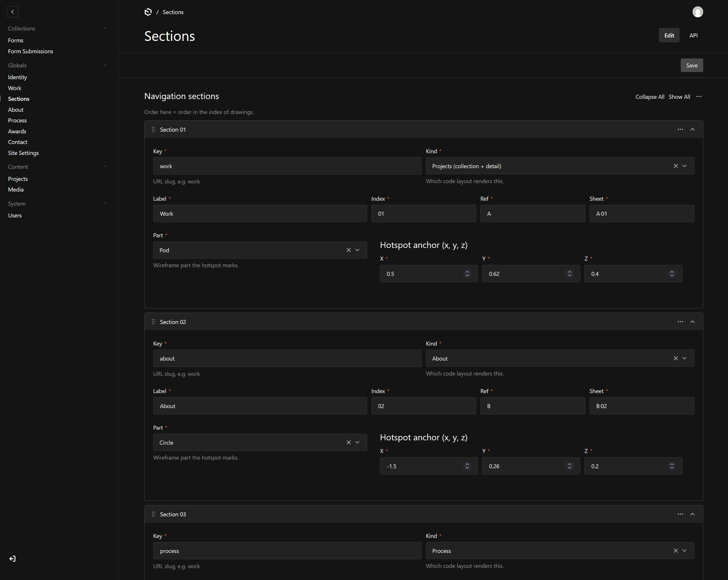This screenshot has height=580, width=728.
Task: Clear the Section 03 Kind Process selection
Action: (x=676, y=551)
